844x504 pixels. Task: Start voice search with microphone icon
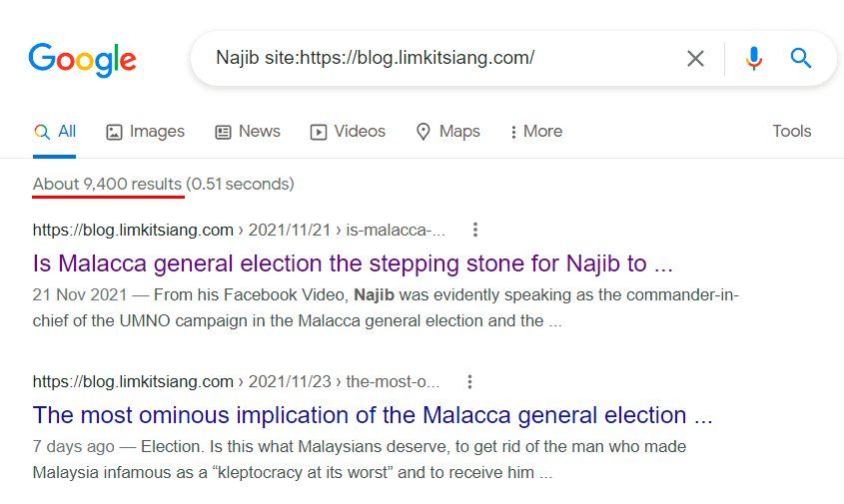coord(753,58)
